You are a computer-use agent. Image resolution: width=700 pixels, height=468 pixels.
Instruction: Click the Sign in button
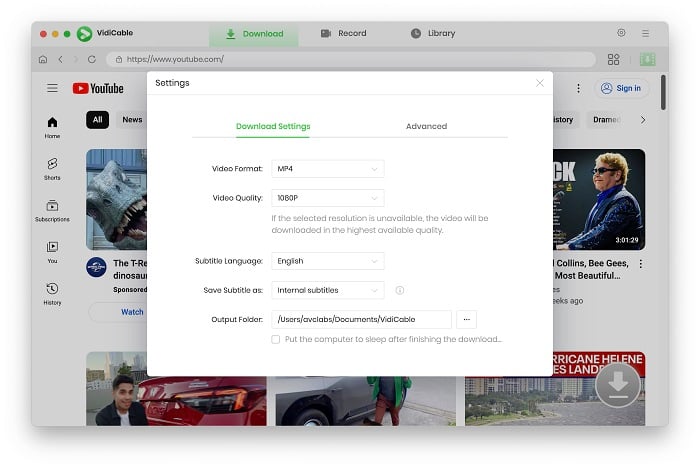(x=621, y=88)
